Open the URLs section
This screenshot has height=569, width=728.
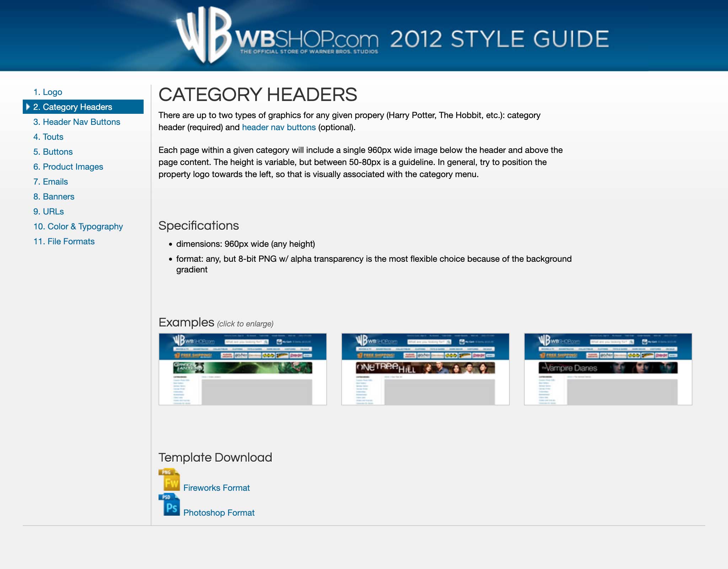[x=49, y=212]
